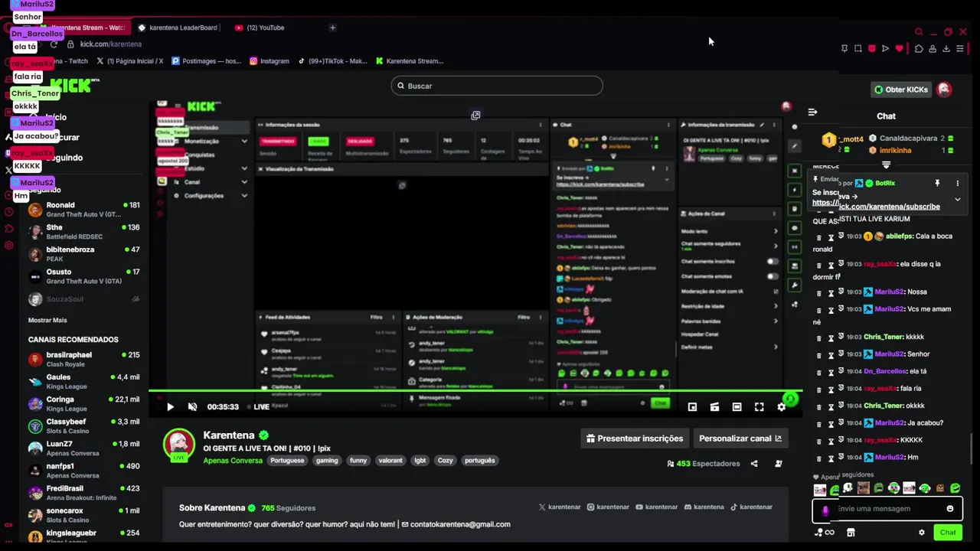Insert the skull emote from the quick row
980x551 pixels.
(848, 488)
